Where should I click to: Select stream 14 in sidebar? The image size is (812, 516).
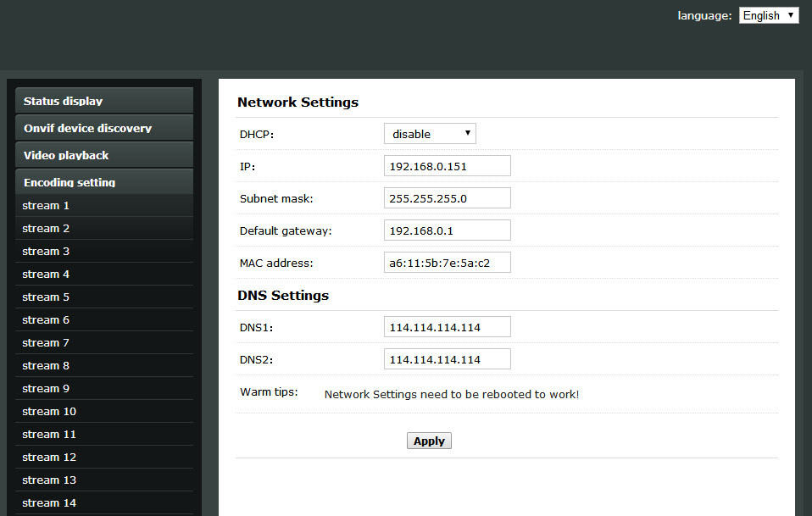104,502
